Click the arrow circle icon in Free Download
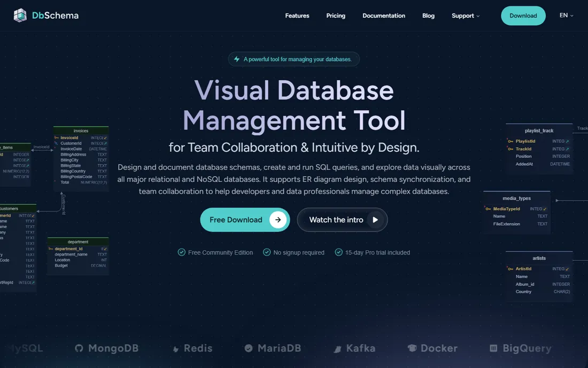Image resolution: width=588 pixels, height=368 pixels. point(278,220)
